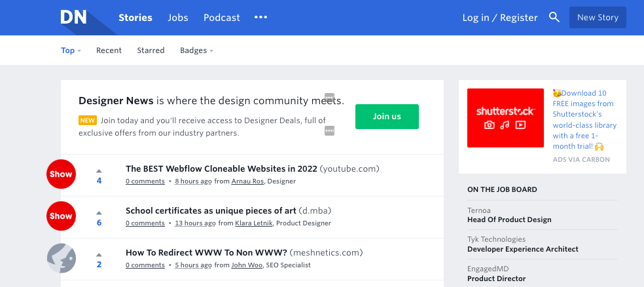Viewport: 644px width, 287px height.
Task: Click the ON THE JOB BOARD heading
Action: [x=502, y=189]
